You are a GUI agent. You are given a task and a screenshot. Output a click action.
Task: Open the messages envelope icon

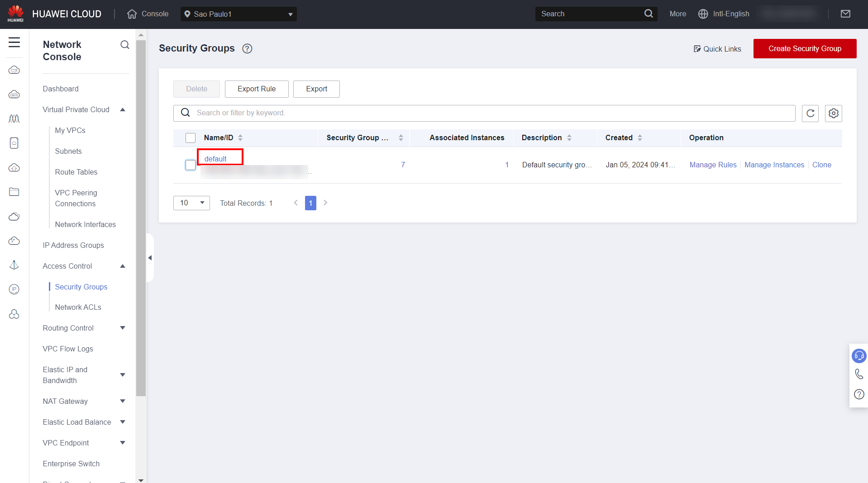click(x=845, y=14)
